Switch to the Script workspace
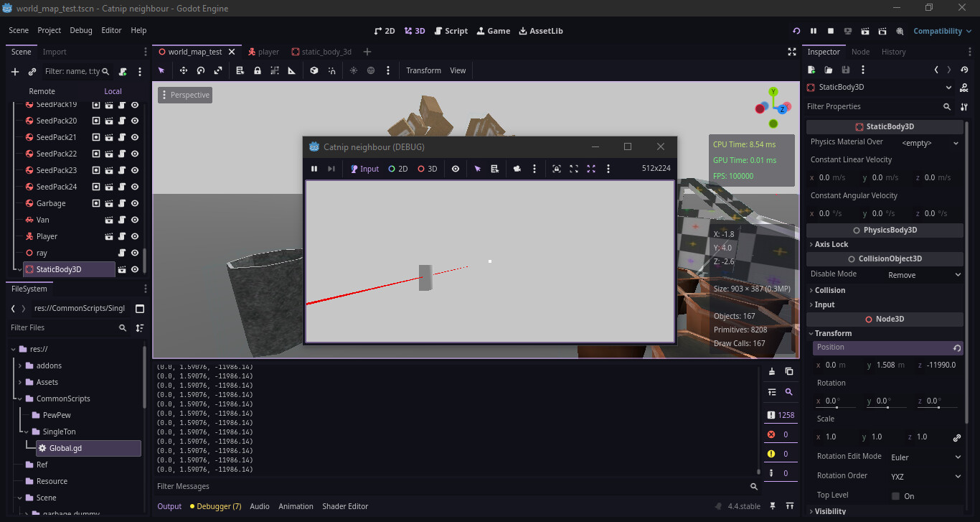This screenshot has width=980, height=522. pyautogui.click(x=450, y=31)
